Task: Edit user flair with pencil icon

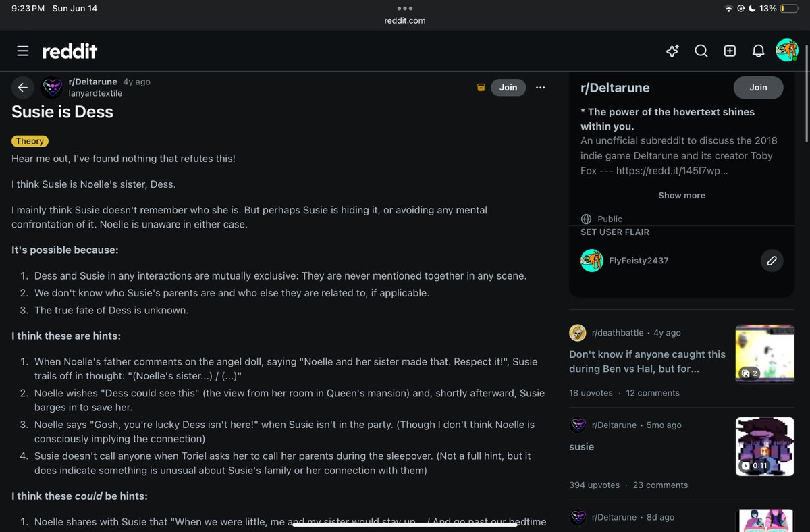Action: tap(772, 261)
